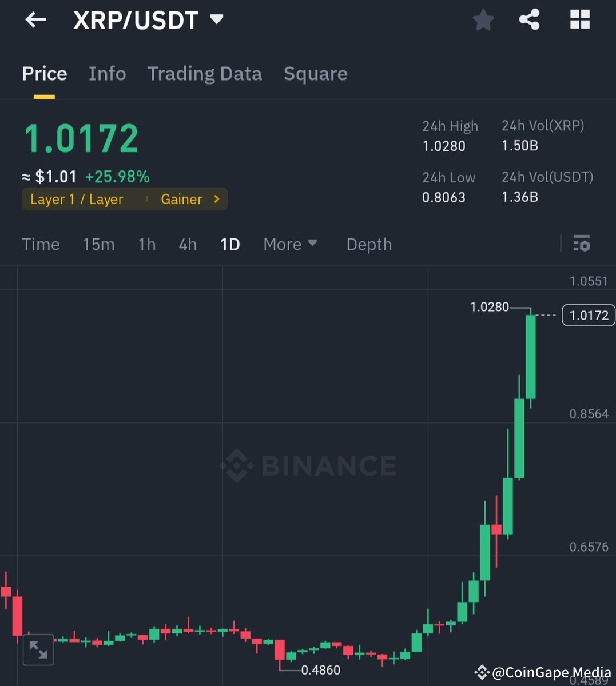Open the chart settings icon beside Depth
This screenshot has height=686, width=616.
coord(582,244)
